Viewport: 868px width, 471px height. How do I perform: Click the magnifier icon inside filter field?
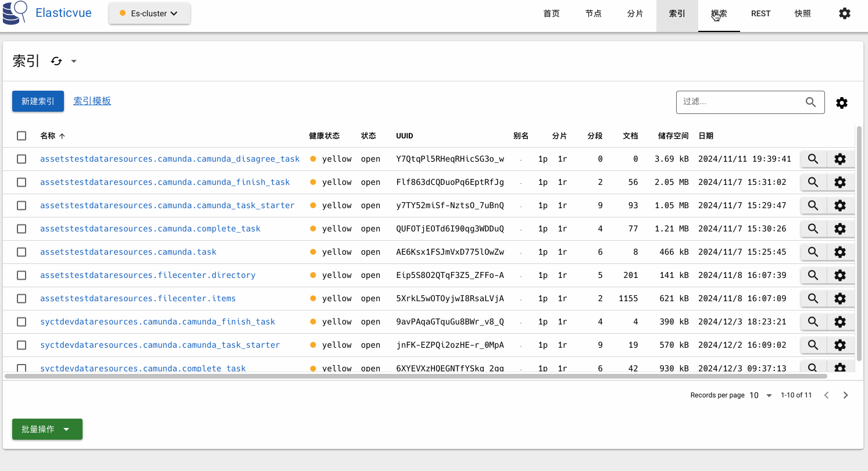click(x=811, y=102)
